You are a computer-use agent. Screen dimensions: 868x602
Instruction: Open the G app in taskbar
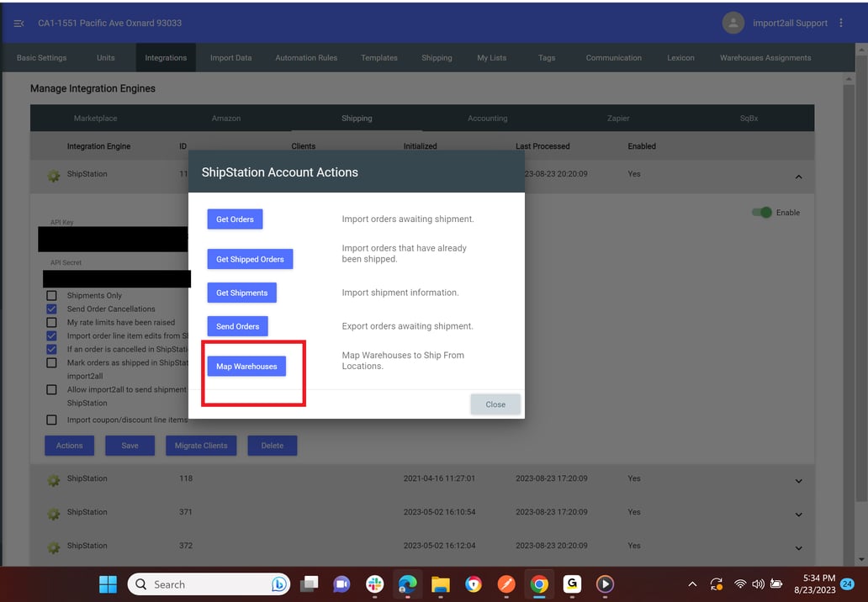click(572, 584)
